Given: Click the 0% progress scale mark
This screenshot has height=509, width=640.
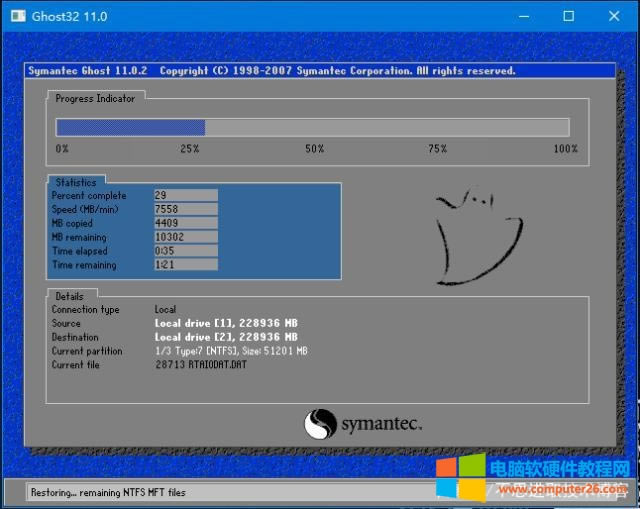Looking at the screenshot, I should click(62, 149).
